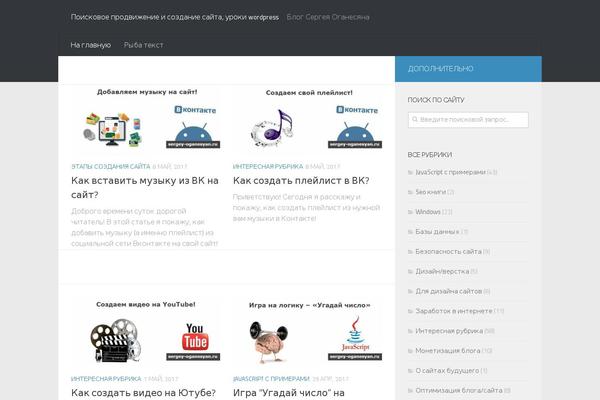
Task: Open thumbnail 'Добавляем музыку на сайт!'
Action: coord(146,119)
